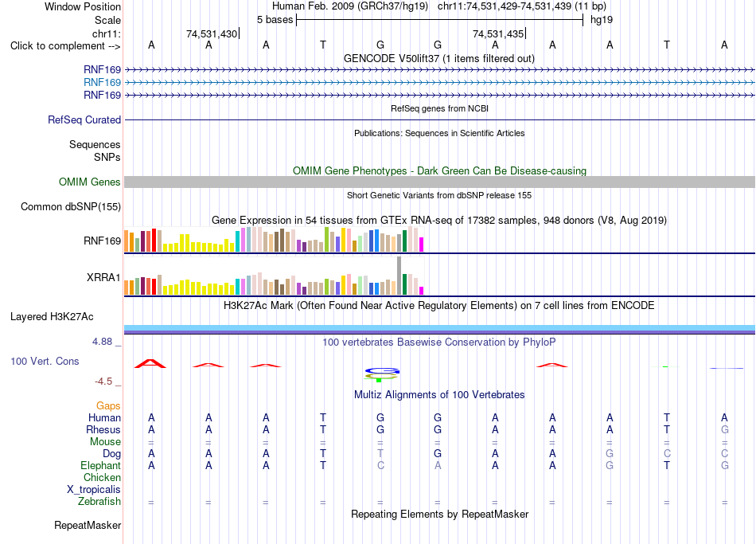Click the XRRA1 GTEx expression bar chart
Viewport: 756px width, 544px height.
(274, 276)
